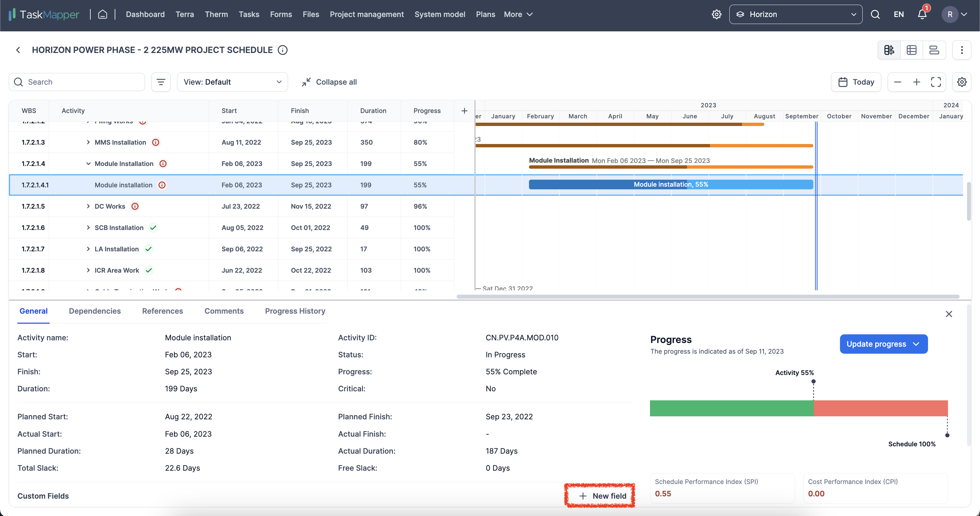Viewport: 980px width, 516px height.
Task: Click the timeline/list view icon
Action: tap(934, 49)
